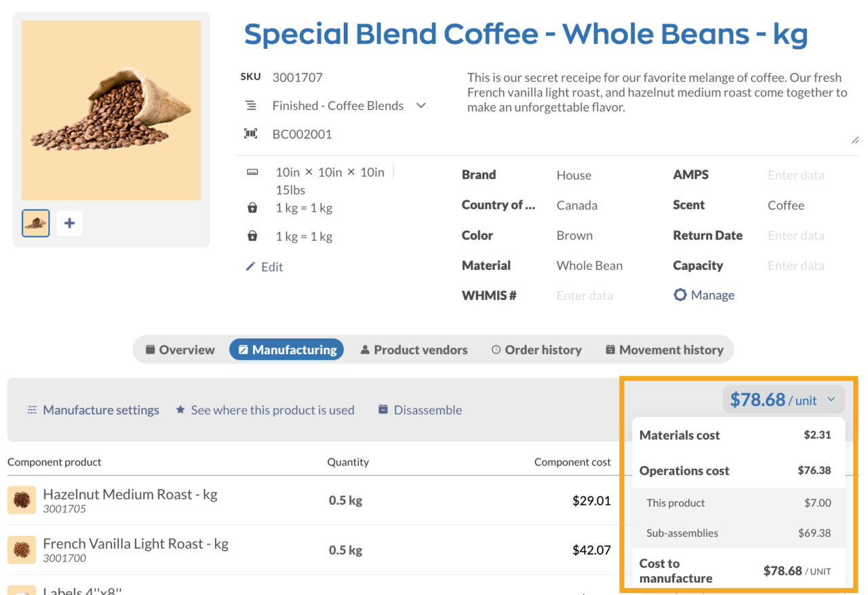868x595 pixels.
Task: Click the Enter data field for WHMIS number
Action: tap(585, 295)
